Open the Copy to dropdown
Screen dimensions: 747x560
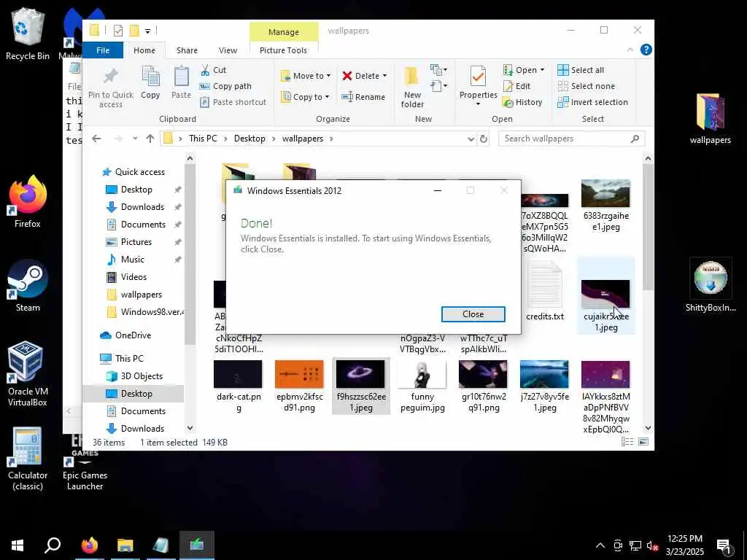pyautogui.click(x=305, y=97)
